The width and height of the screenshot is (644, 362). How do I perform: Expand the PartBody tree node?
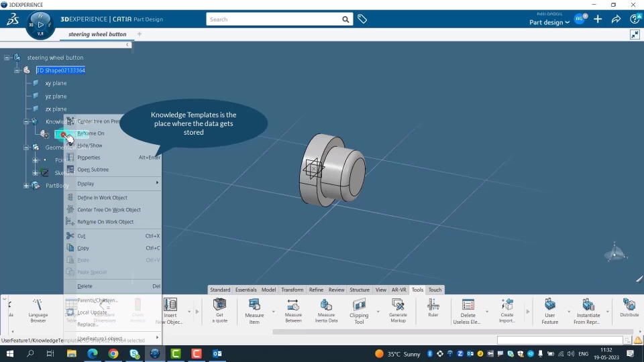pos(26,186)
